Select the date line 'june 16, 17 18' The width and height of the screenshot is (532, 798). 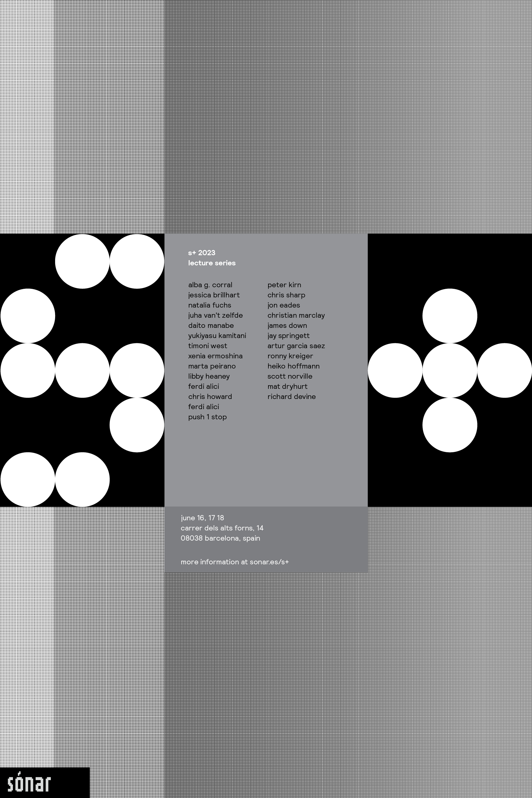(x=202, y=518)
